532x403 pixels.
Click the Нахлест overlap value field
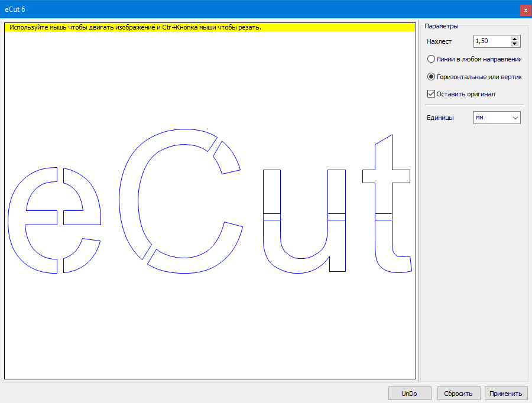[492, 41]
